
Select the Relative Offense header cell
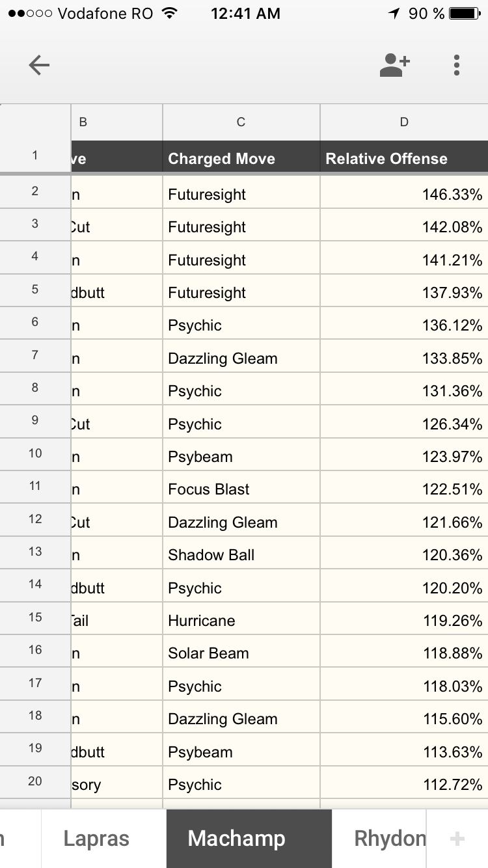404,158
